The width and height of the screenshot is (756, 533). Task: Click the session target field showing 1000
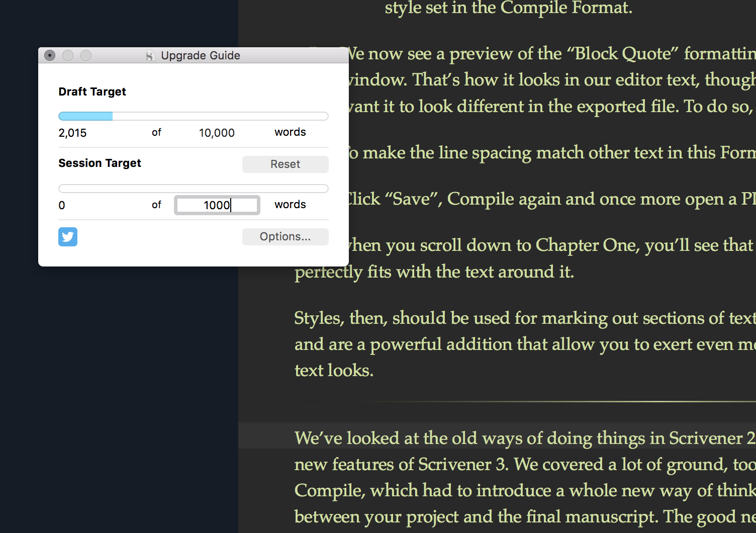(x=217, y=205)
